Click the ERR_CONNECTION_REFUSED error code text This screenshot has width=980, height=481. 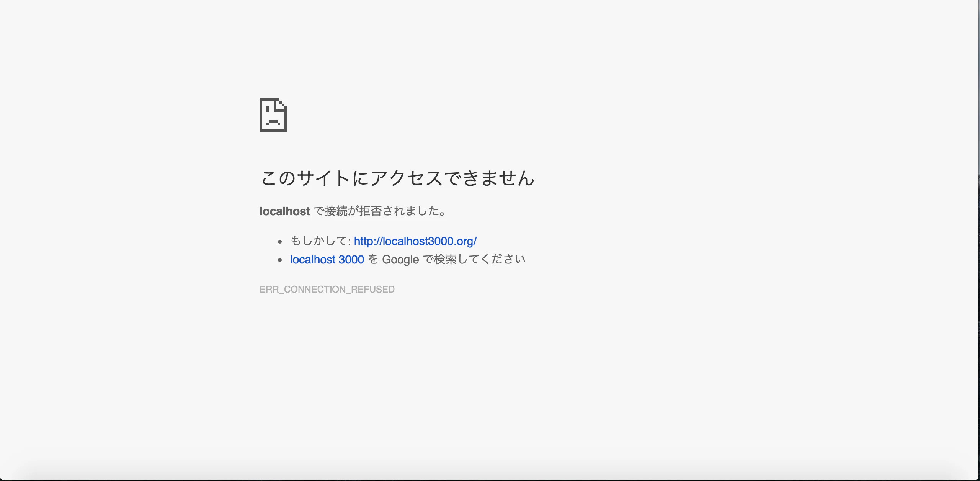(x=327, y=289)
